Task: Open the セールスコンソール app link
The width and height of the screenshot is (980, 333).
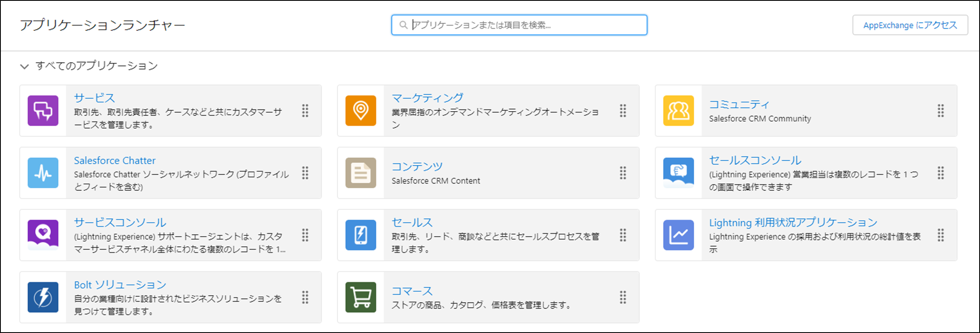Action: (755, 160)
